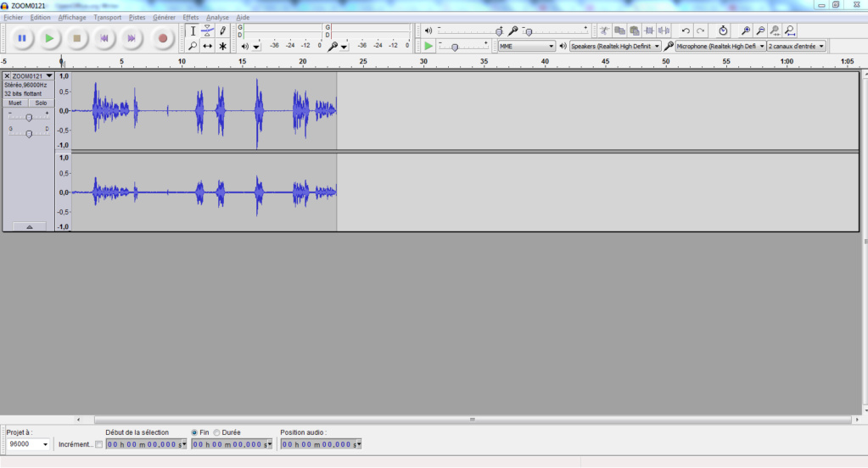
Task: Open the Aide menu
Action: coord(243,18)
